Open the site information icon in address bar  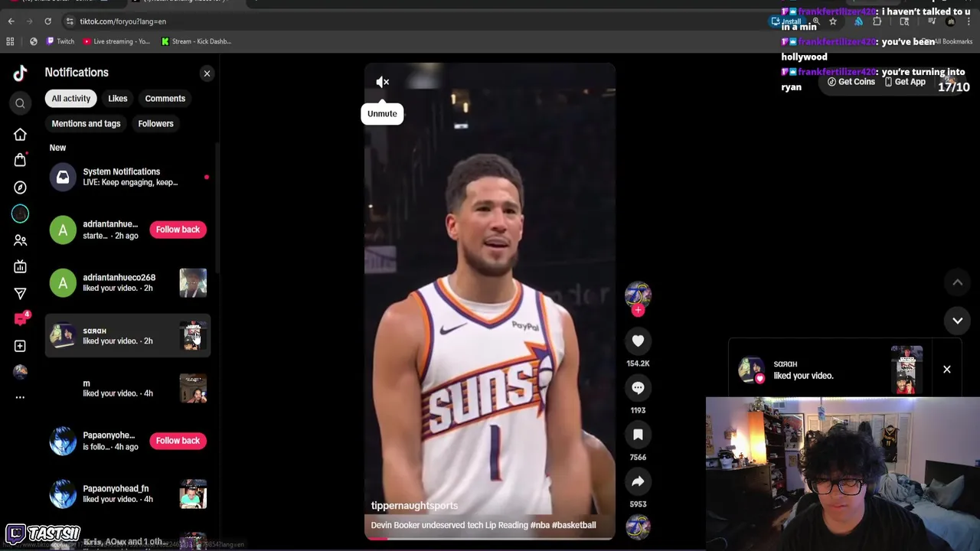click(x=69, y=21)
